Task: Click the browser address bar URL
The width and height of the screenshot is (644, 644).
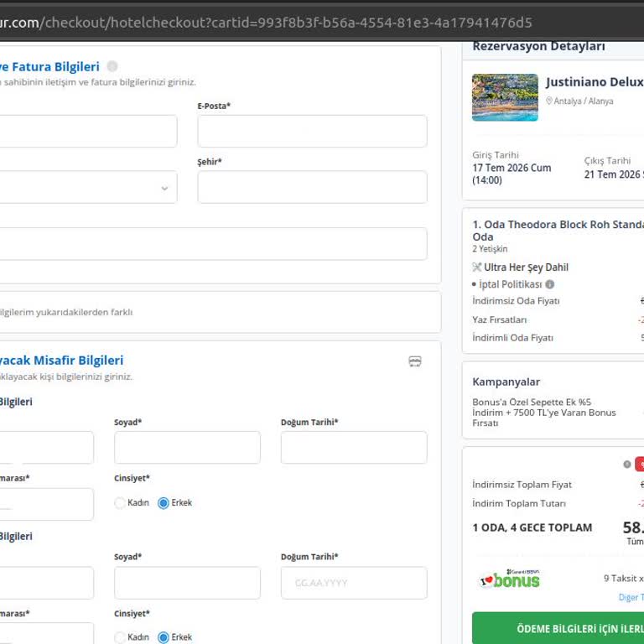Action: click(266, 23)
